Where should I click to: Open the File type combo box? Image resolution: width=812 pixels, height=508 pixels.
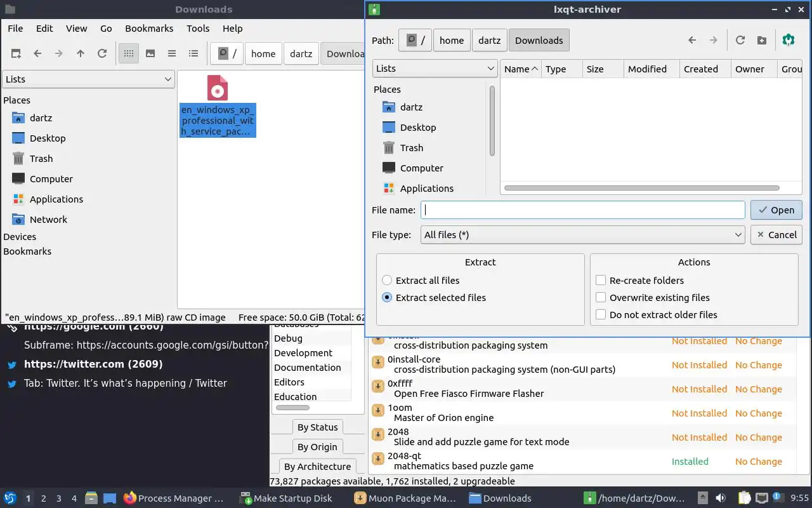(583, 235)
